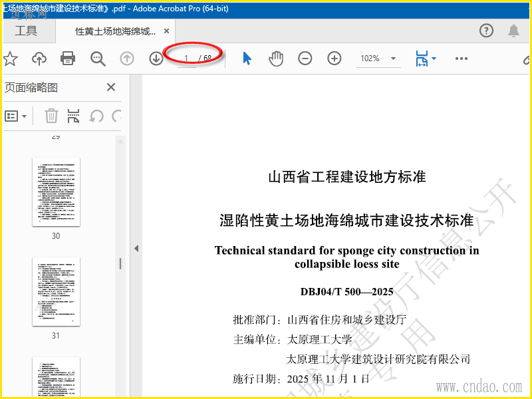This screenshot has width=532, height=399.
Task: Open the 工具 tab
Action: click(26, 31)
